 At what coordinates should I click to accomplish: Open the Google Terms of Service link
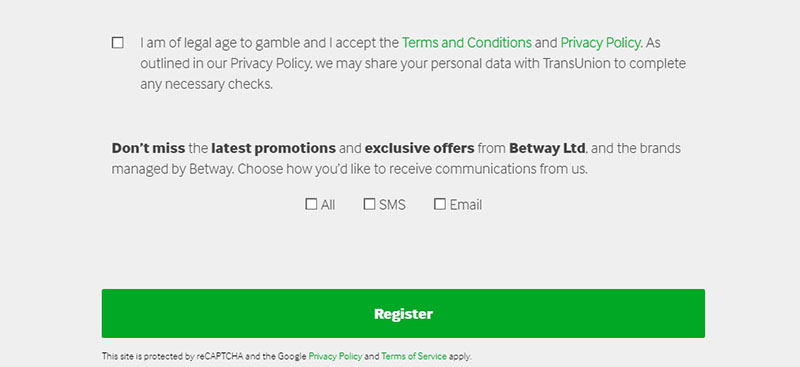click(414, 356)
